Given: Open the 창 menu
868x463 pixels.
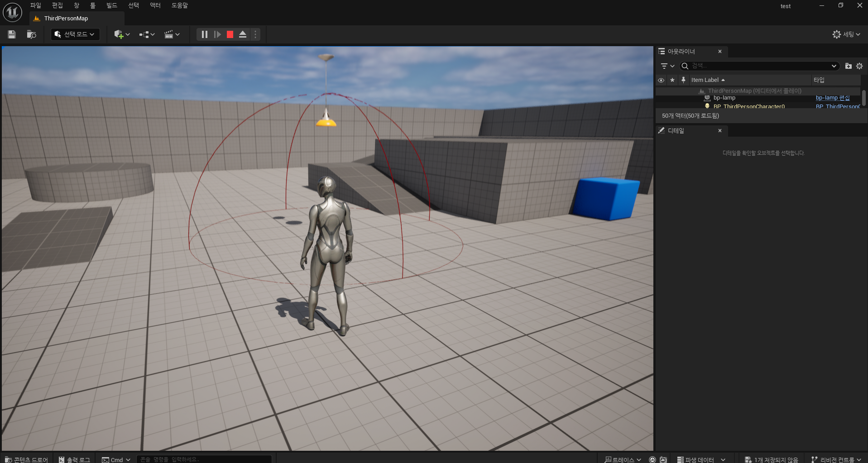Looking at the screenshot, I should coord(77,5).
